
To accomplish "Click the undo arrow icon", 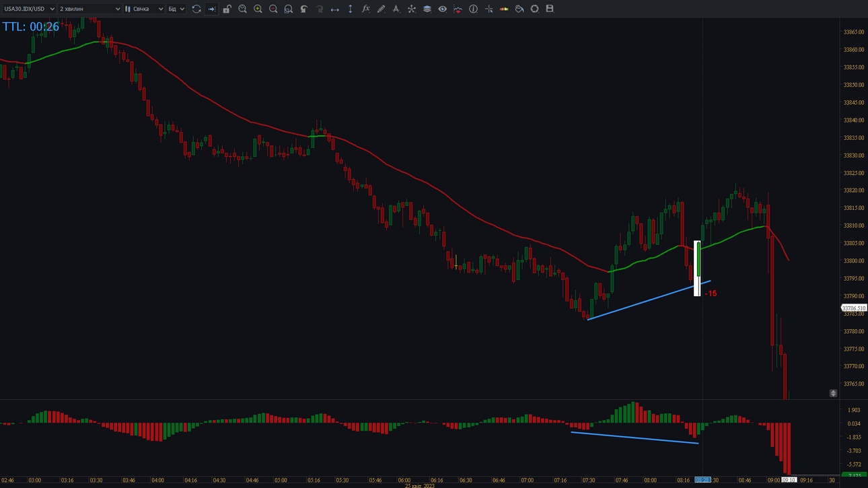I will tap(304, 9).
